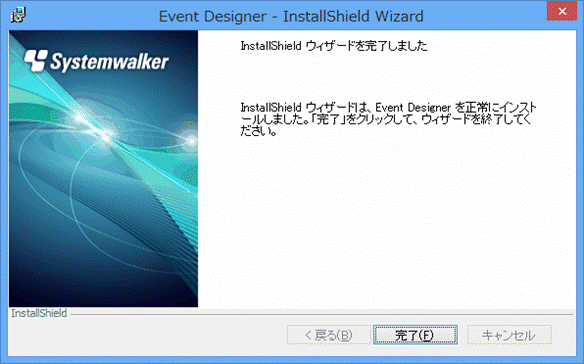Image resolution: width=584 pixels, height=364 pixels.
Task: Click the 'Event Designer - InstallShield Wizard' title
Action: [x=291, y=16]
